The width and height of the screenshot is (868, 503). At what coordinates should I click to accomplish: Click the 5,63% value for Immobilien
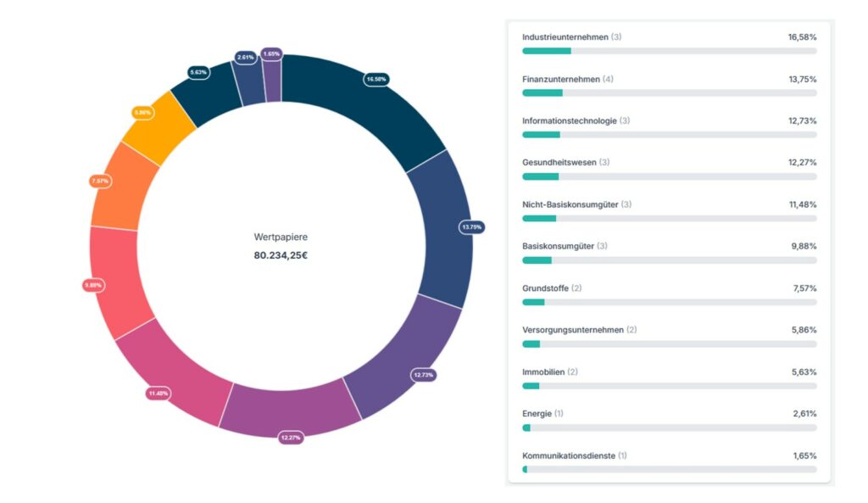[x=804, y=372]
